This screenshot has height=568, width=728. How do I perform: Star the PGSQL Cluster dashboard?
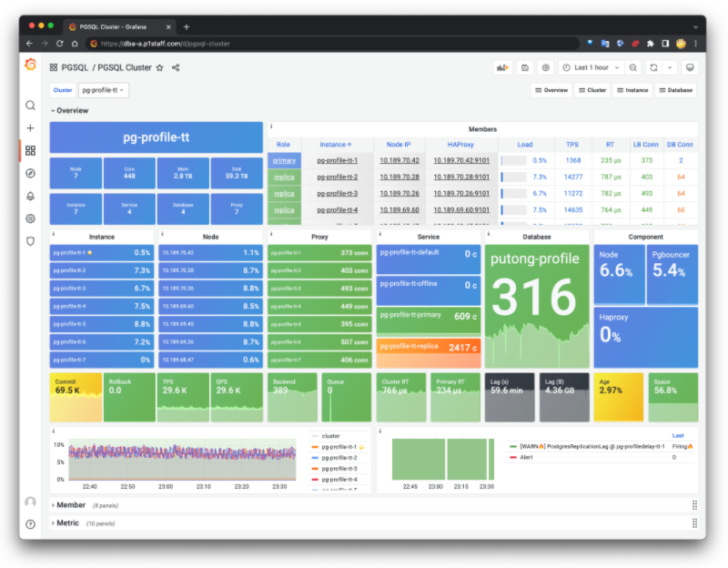160,67
